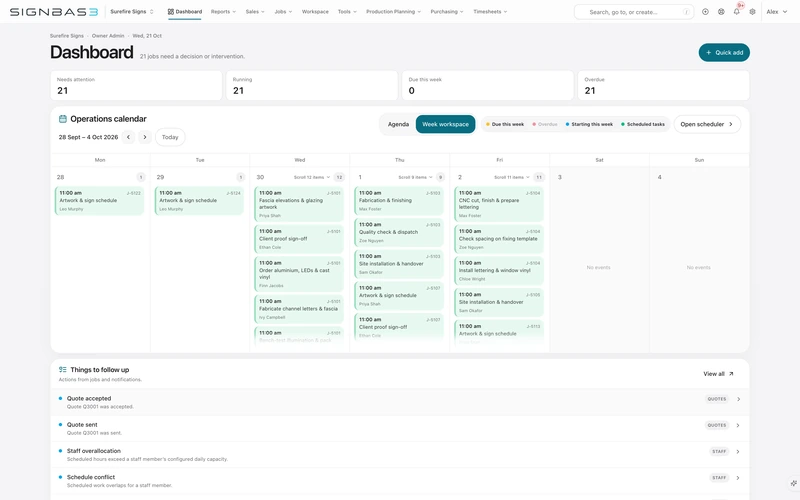Click the Things to follow up list icon
800x500 pixels.
[x=63, y=369]
